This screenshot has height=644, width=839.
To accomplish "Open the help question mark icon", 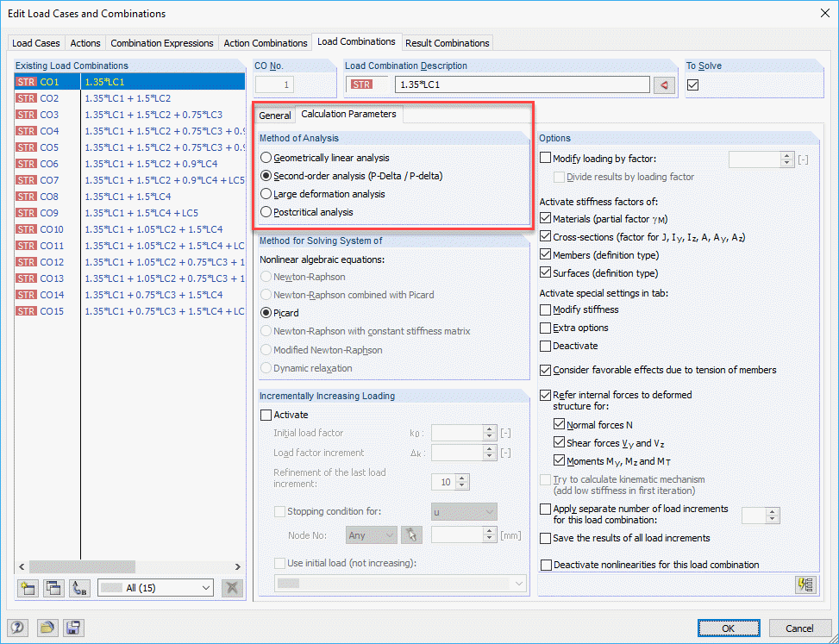I will point(17,628).
